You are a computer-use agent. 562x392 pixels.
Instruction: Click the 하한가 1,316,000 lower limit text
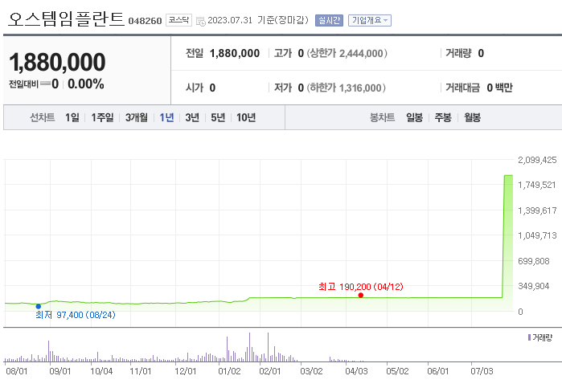[347, 88]
